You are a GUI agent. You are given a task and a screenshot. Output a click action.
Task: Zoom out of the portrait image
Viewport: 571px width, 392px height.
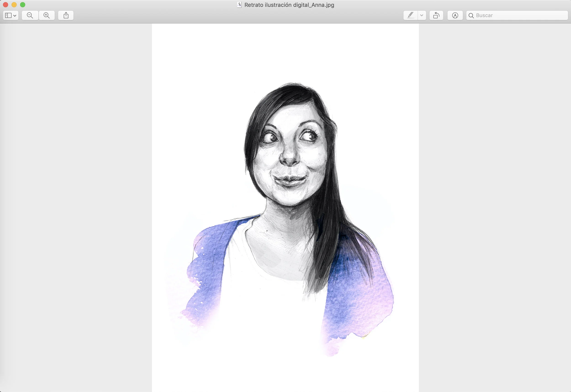pos(30,16)
